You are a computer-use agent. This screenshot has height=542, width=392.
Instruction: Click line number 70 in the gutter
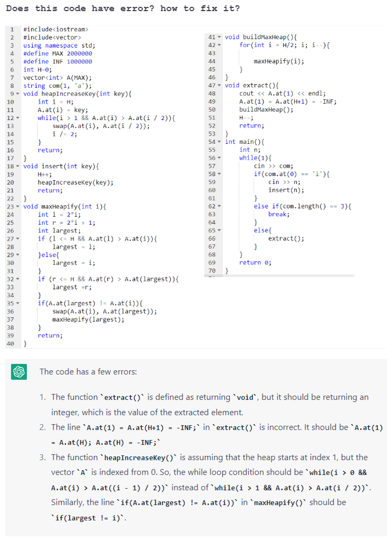pos(212,271)
